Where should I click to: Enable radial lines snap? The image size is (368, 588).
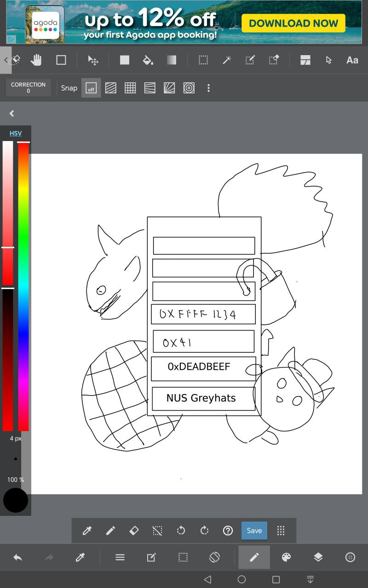pos(169,88)
